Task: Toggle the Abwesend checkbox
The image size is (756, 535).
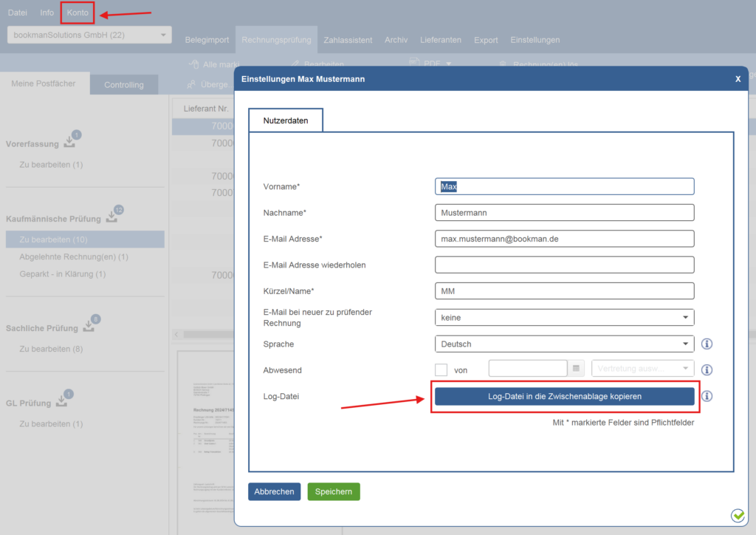Action: pyautogui.click(x=441, y=370)
